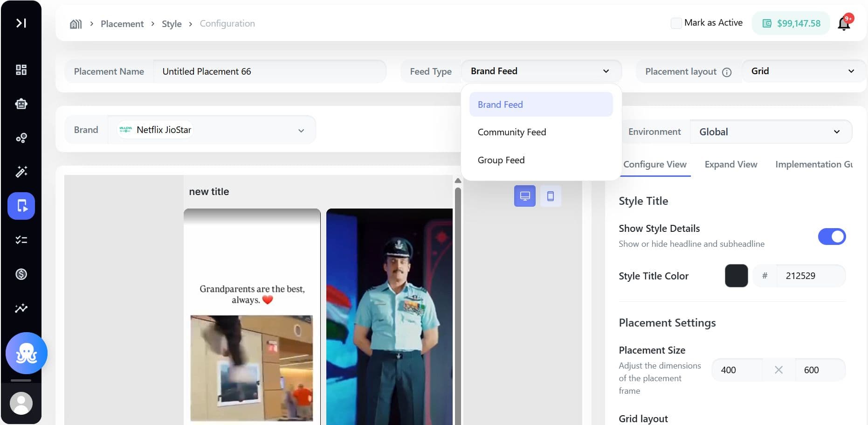
Task: Check the Mark as Active checkbox
Action: point(676,23)
